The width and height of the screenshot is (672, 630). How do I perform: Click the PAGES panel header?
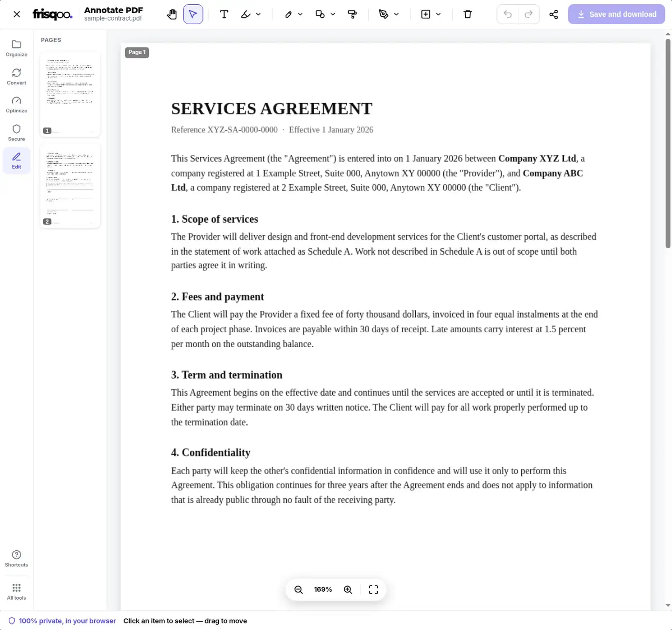click(51, 40)
